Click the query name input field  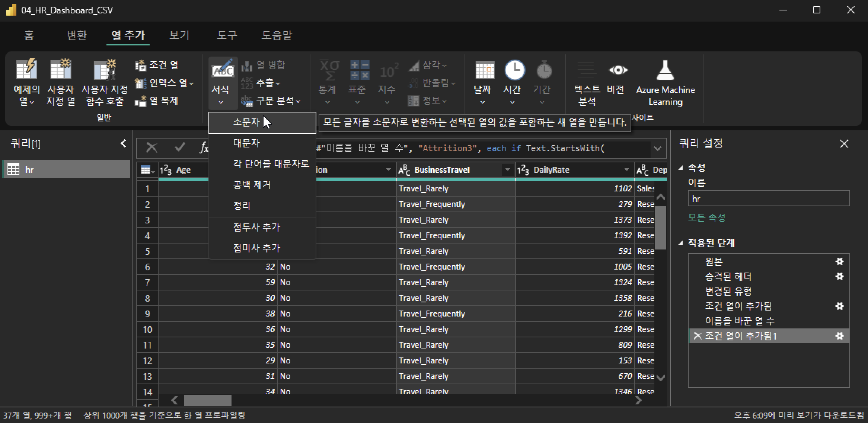[x=768, y=198]
